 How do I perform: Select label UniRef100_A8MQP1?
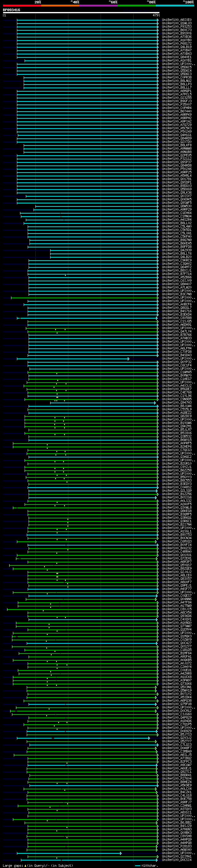(177, 91)
